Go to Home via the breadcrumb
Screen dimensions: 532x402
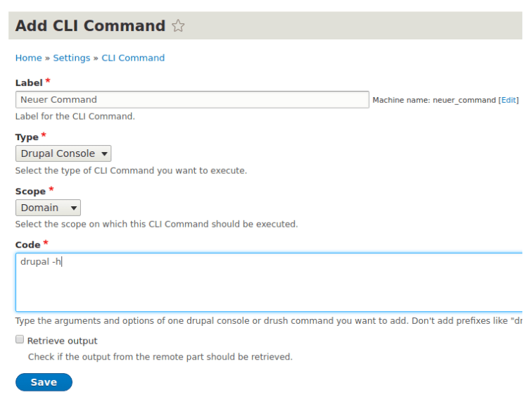[28, 58]
